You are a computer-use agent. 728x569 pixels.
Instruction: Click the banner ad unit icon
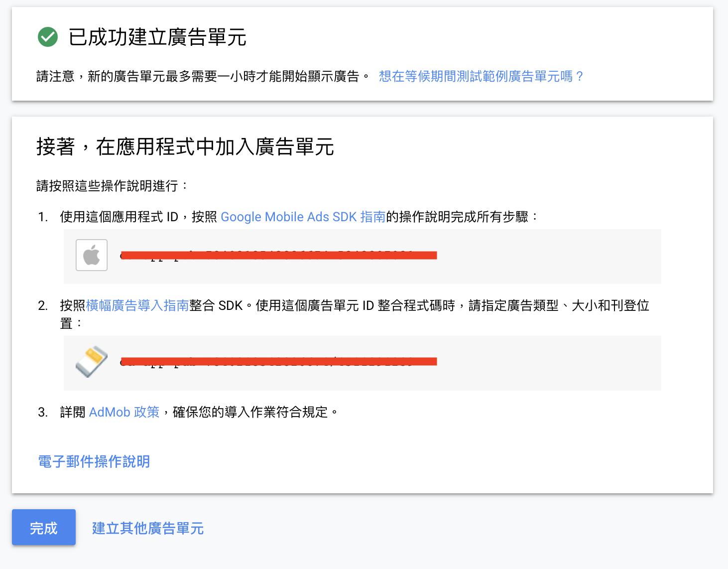click(x=92, y=362)
